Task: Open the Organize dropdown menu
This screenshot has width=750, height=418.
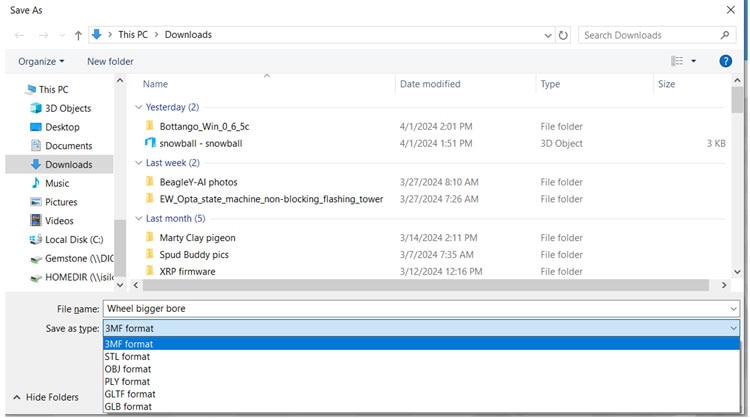Action: [x=41, y=61]
